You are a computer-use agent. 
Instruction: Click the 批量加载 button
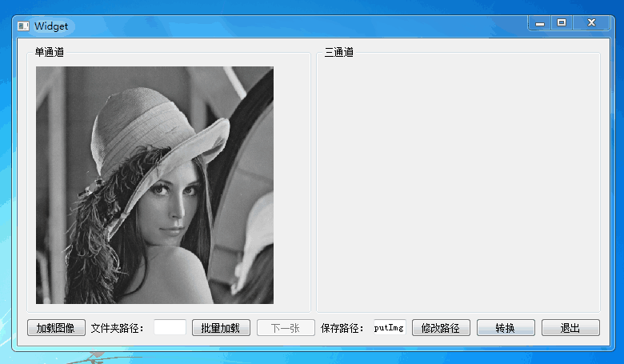pos(221,328)
